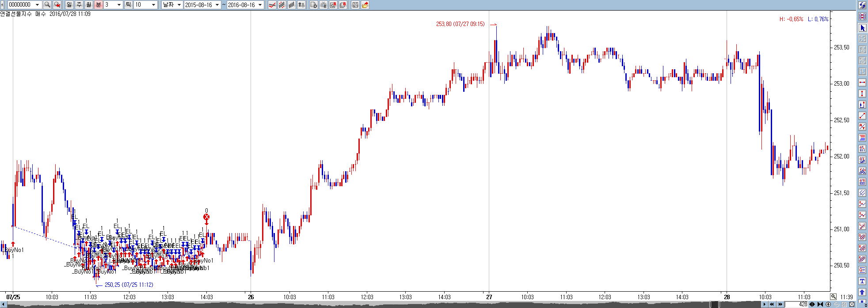Click the play button on bottom scroll bar

point(764,304)
